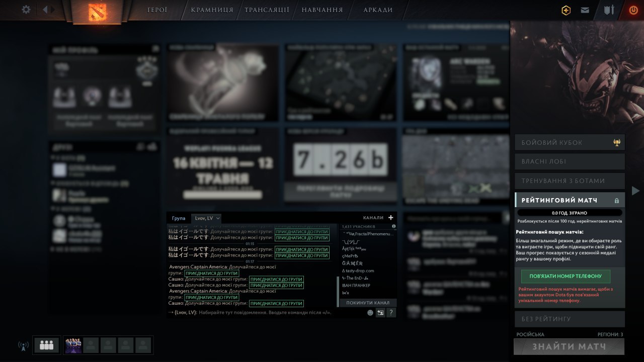The image size is (644, 362).
Task: Open the ГЕРОЇ menu
Action: (x=157, y=10)
